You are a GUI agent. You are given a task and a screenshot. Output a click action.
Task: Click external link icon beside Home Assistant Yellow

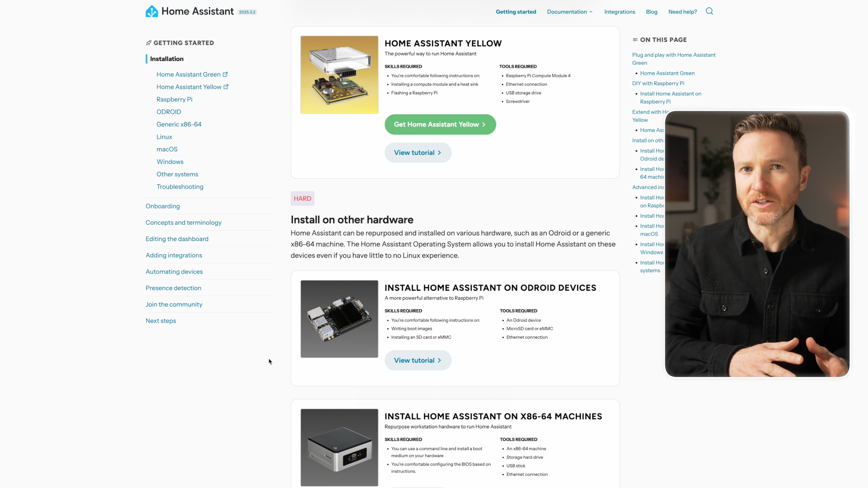click(x=226, y=87)
